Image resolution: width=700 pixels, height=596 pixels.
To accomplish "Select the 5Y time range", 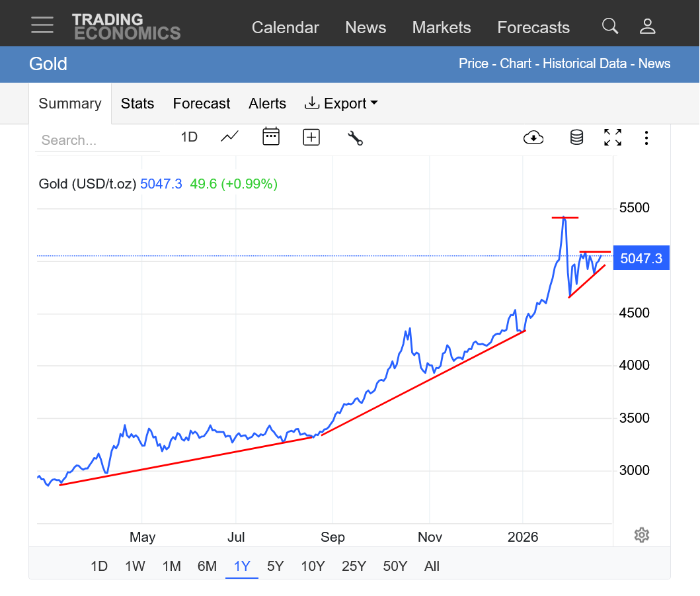I will [275, 566].
